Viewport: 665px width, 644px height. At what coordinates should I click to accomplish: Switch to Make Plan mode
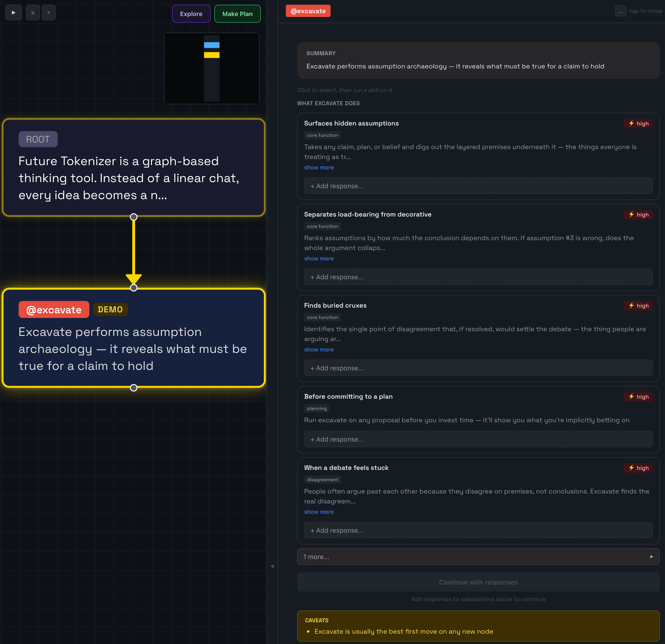pos(237,14)
